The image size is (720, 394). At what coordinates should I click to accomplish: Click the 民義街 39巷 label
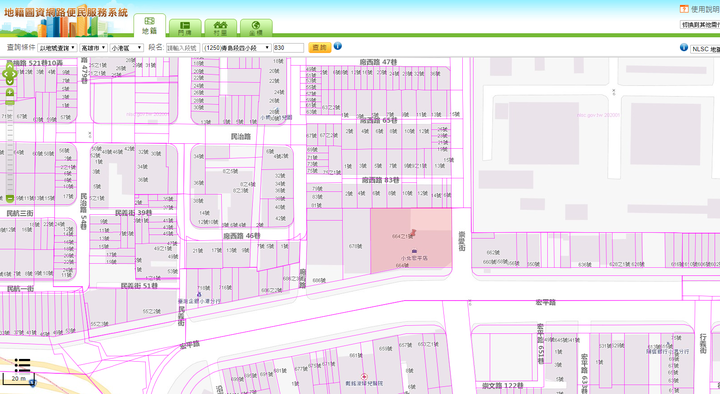point(133,213)
